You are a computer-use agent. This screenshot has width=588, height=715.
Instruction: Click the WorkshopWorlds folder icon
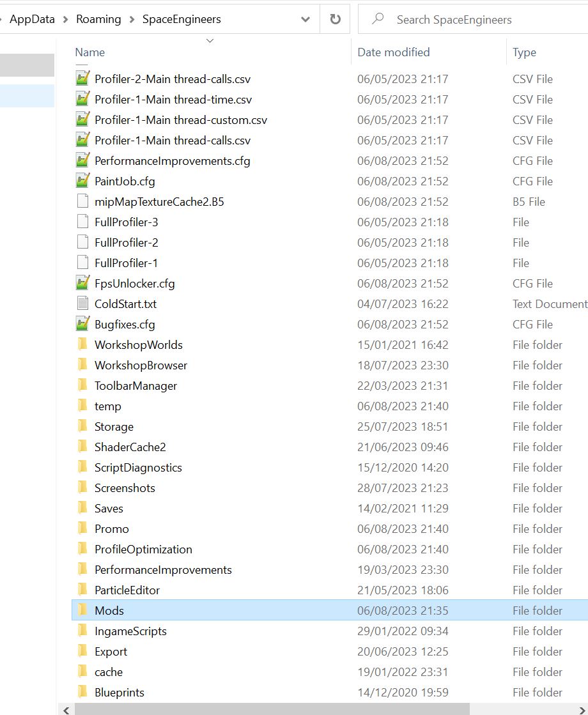click(82, 344)
